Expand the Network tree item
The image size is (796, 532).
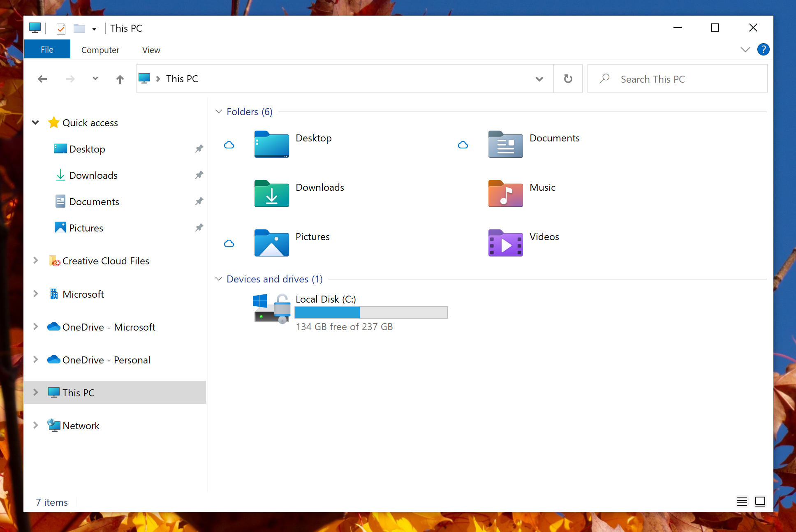click(x=36, y=425)
